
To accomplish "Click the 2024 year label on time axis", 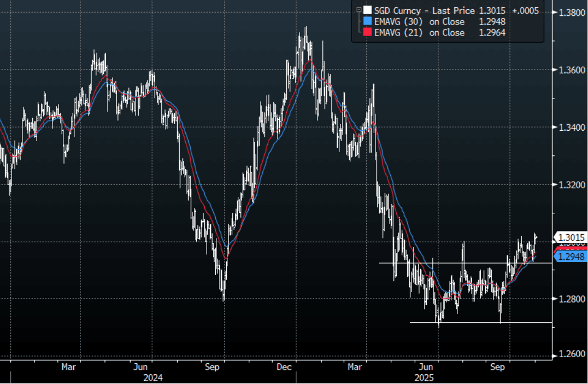I will click(152, 377).
